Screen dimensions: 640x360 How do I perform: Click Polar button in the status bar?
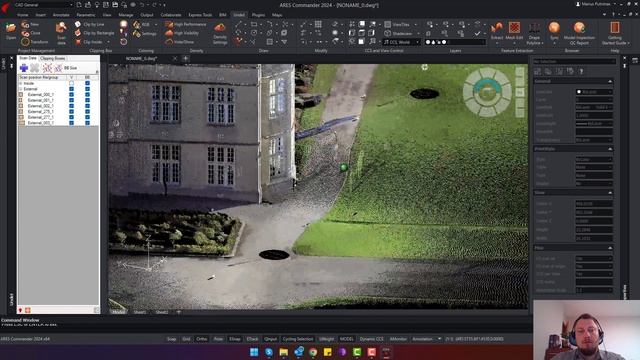tap(218, 339)
